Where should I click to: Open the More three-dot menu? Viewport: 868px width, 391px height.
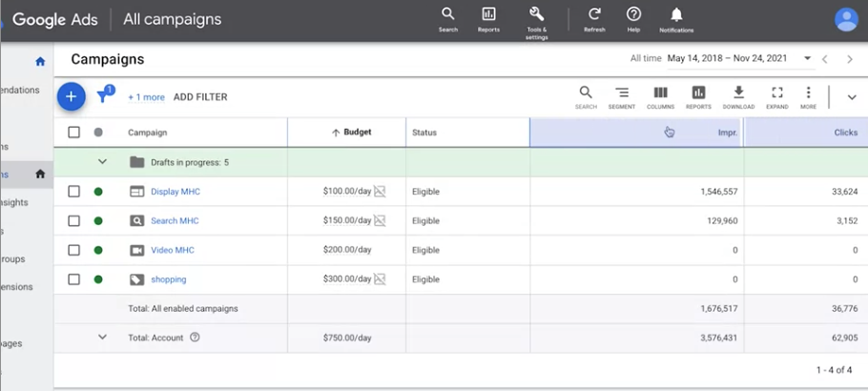tap(808, 97)
